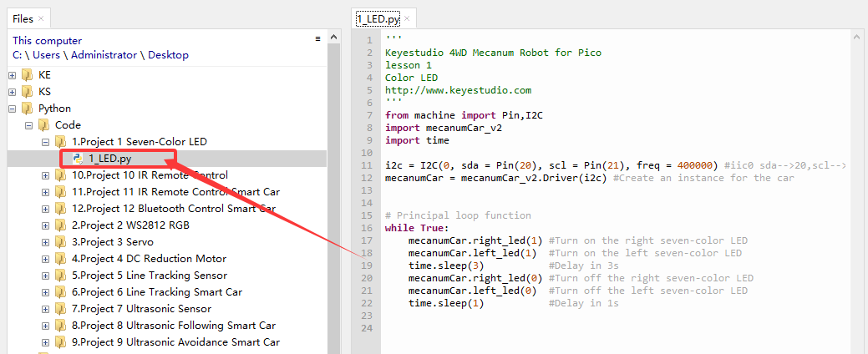Click the Files panel scroll up arrow
The height and width of the screenshot is (354, 868).
334,37
